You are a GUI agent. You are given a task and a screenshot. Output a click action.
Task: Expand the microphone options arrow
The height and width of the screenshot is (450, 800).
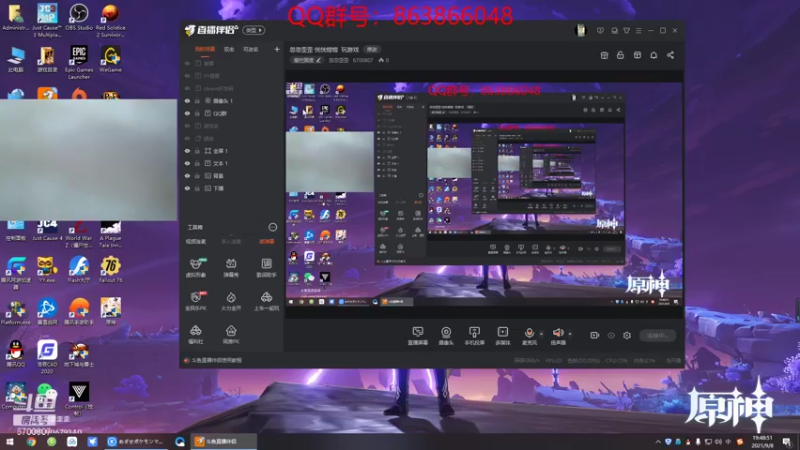(x=541, y=335)
